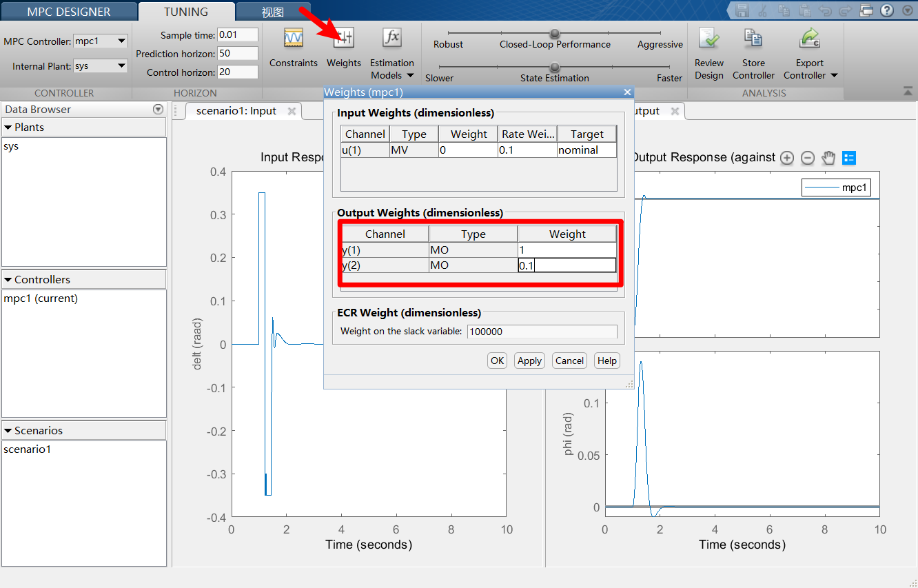Open help via question mark icon

click(x=887, y=10)
